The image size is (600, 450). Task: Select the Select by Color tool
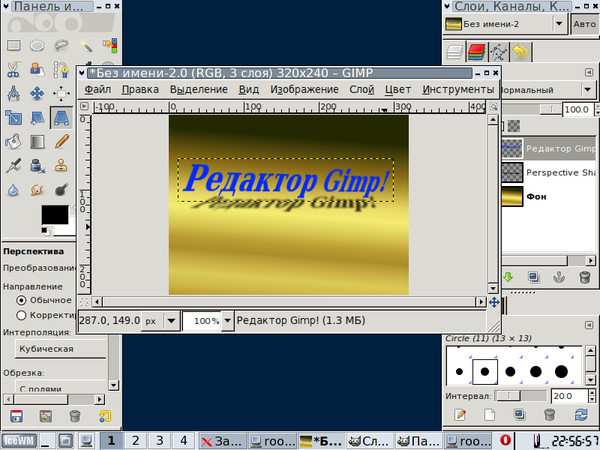pos(110,46)
